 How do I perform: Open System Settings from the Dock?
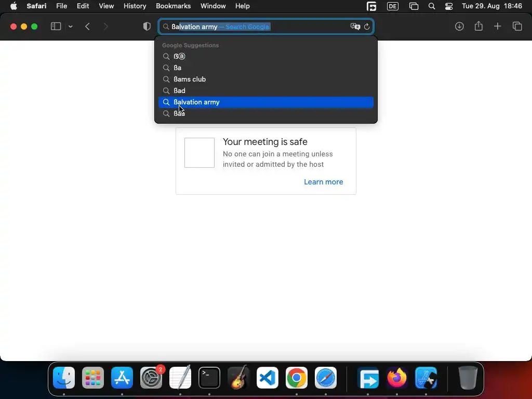(151, 378)
